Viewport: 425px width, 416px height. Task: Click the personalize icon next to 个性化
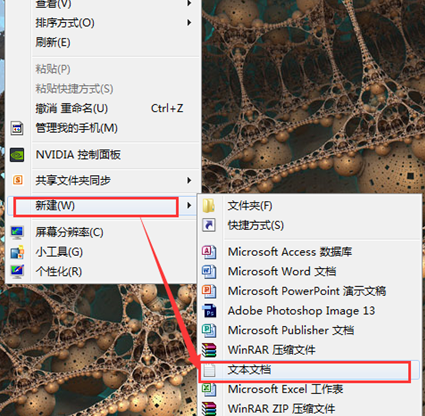(17, 271)
